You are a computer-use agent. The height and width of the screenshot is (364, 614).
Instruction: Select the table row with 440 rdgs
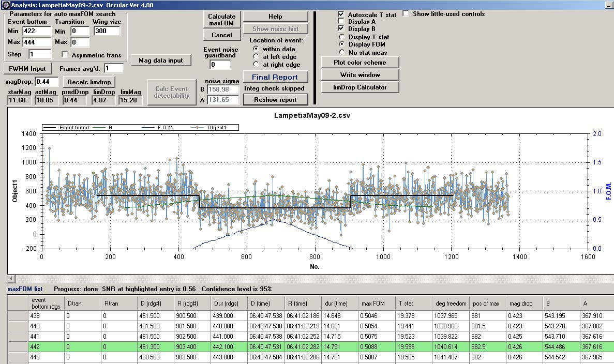pos(311,326)
